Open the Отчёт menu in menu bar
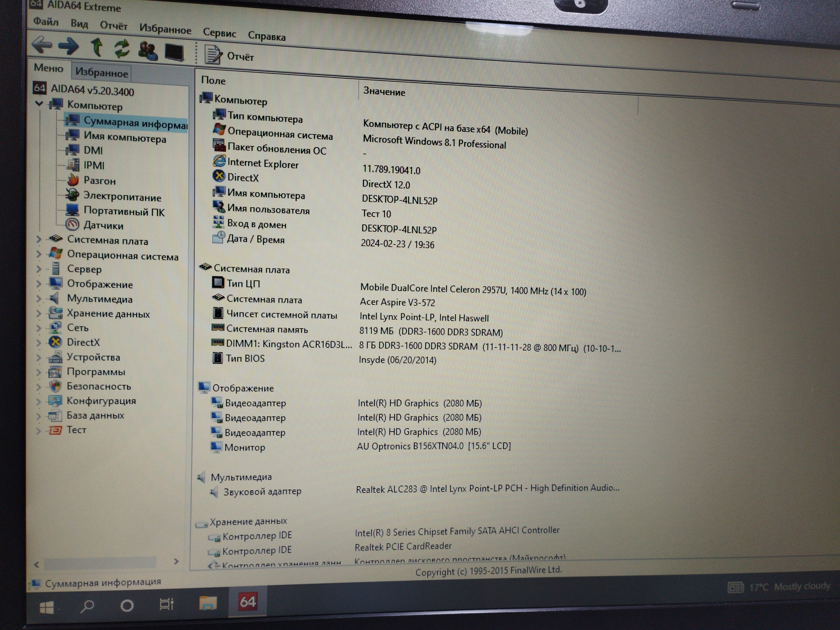 coord(113,25)
